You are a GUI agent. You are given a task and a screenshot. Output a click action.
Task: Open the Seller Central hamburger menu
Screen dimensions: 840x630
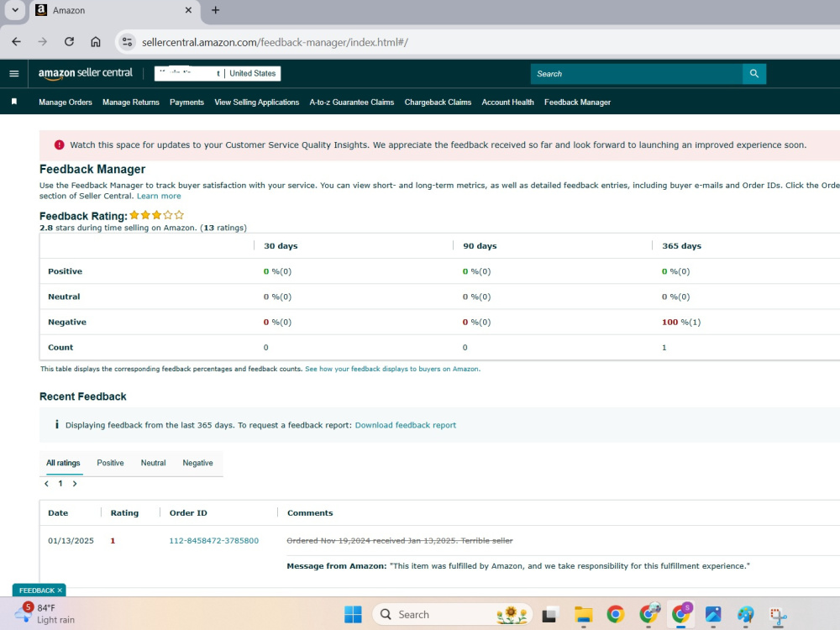[14, 74]
